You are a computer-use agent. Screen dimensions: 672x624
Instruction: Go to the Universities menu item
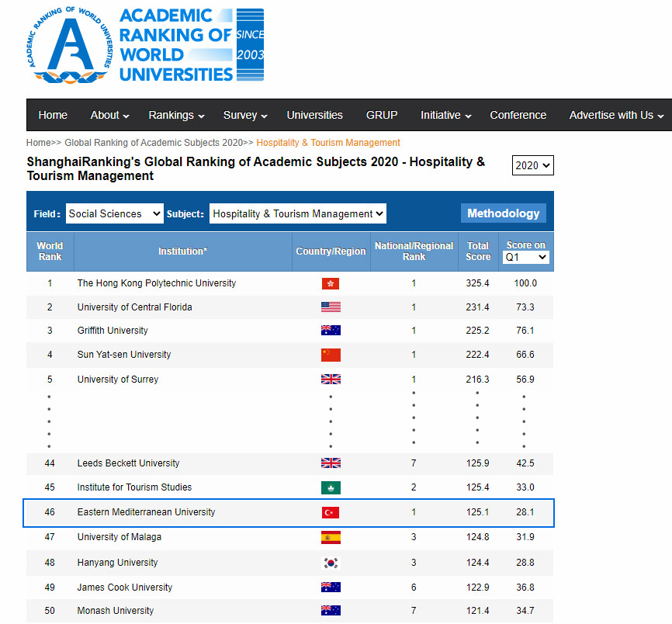(314, 115)
